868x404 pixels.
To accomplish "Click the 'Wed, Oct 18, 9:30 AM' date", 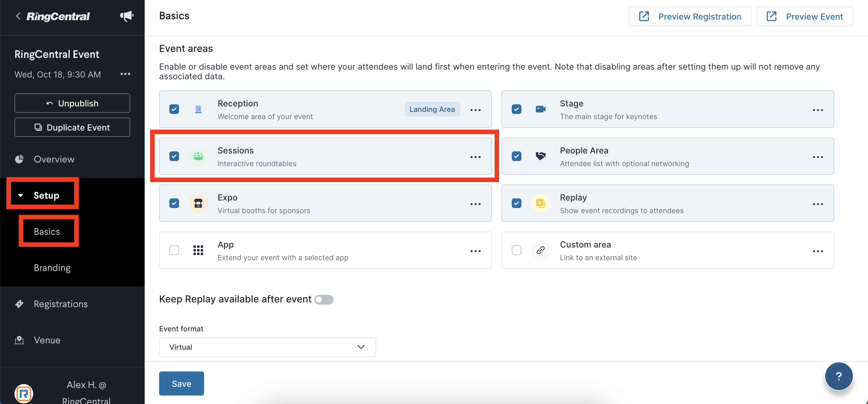I will coord(58,74).
